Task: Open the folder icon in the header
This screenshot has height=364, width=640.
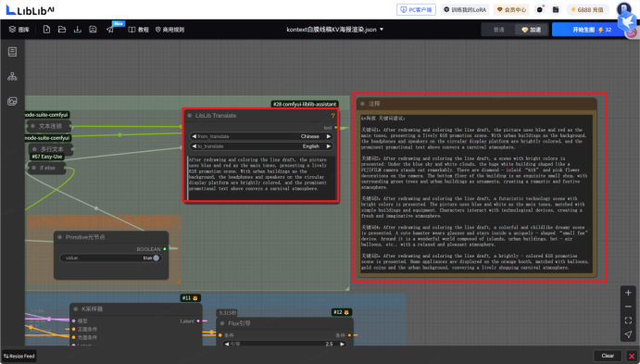Action: [x=556, y=9]
